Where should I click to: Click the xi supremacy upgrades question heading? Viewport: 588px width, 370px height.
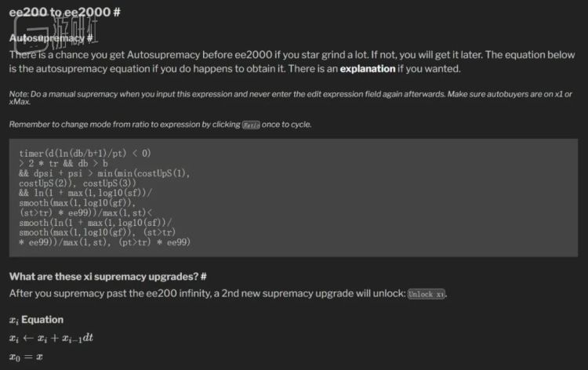[102, 276]
